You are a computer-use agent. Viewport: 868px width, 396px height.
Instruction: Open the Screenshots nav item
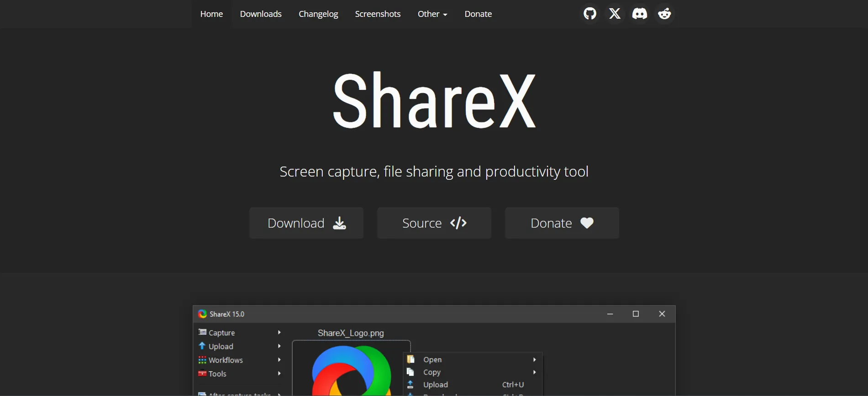click(378, 14)
